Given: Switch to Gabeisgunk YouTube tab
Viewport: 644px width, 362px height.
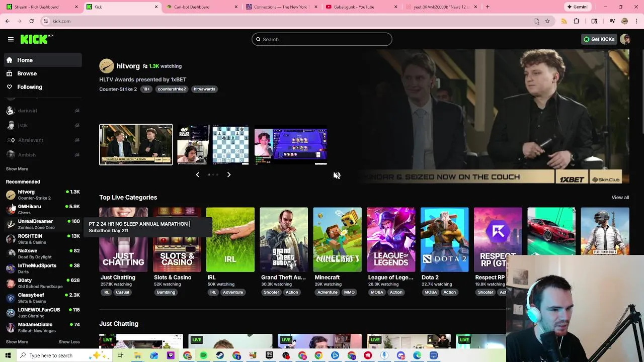Looking at the screenshot, I should pos(360,7).
